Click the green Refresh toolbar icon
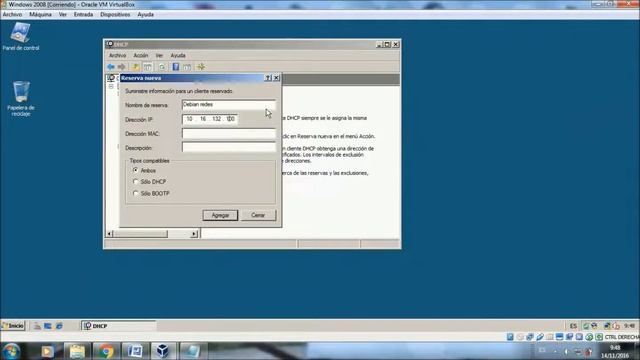Image resolution: width=640 pixels, height=360 pixels. click(162, 67)
